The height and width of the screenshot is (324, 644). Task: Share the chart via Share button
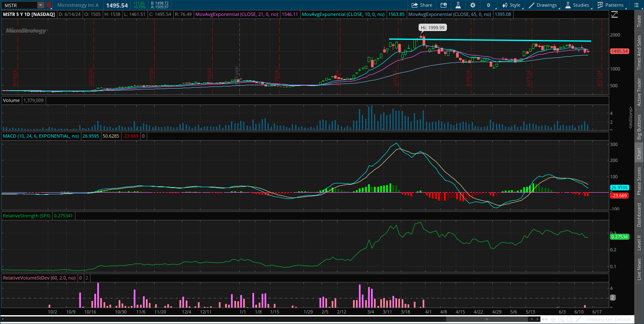(x=421, y=5)
